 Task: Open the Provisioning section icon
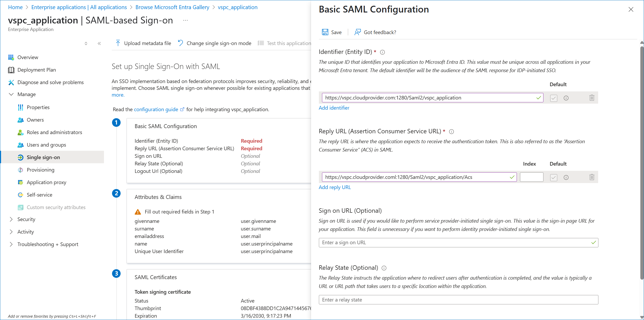[21, 170]
